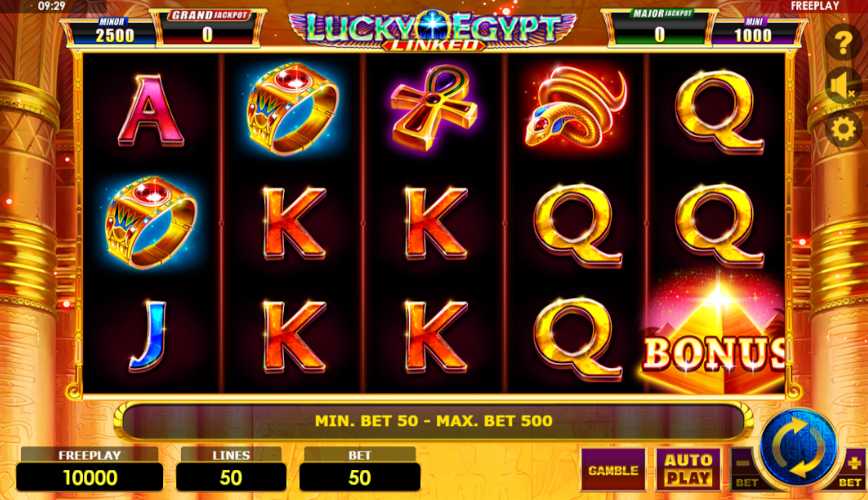
Task: Select the golden ankh symbol
Action: click(433, 107)
